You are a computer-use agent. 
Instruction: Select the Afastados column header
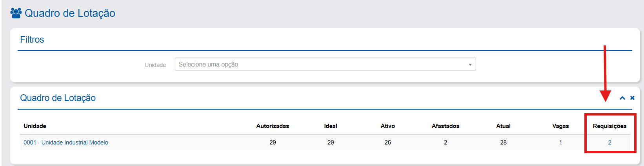[x=446, y=126]
